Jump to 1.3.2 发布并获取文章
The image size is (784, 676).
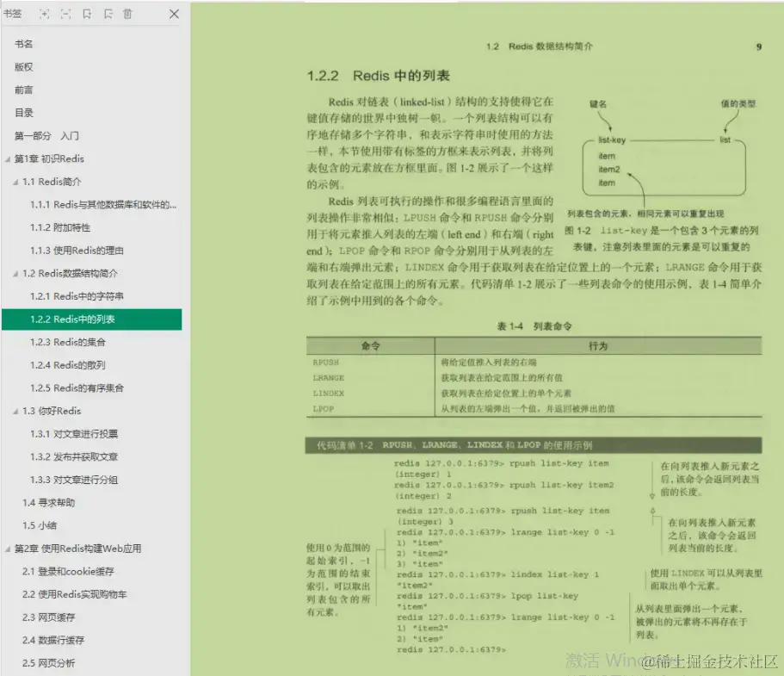pyautogui.click(x=73, y=457)
